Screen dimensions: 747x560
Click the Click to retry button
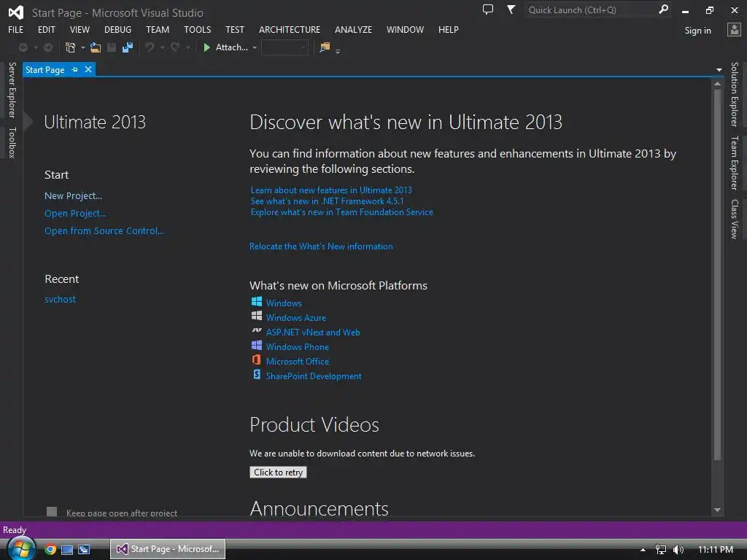278,472
